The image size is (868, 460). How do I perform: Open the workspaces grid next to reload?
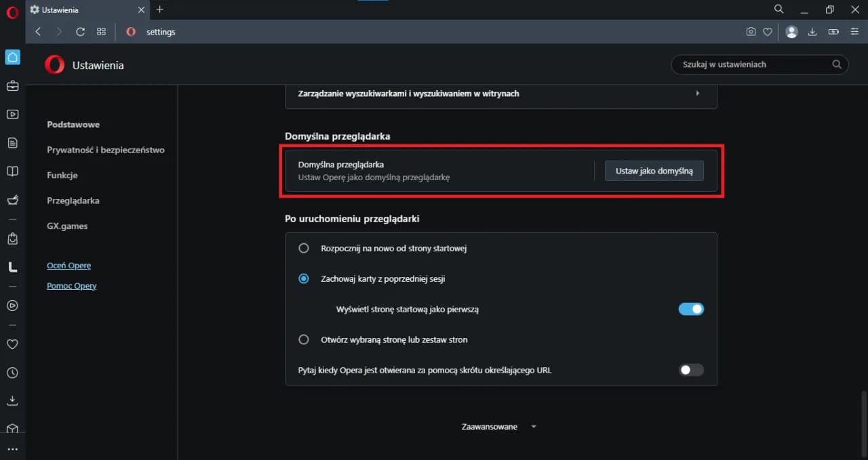point(101,31)
